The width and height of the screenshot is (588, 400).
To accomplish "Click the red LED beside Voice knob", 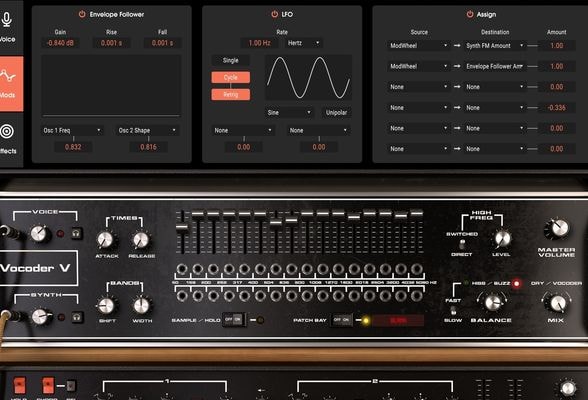I will click(x=60, y=234).
